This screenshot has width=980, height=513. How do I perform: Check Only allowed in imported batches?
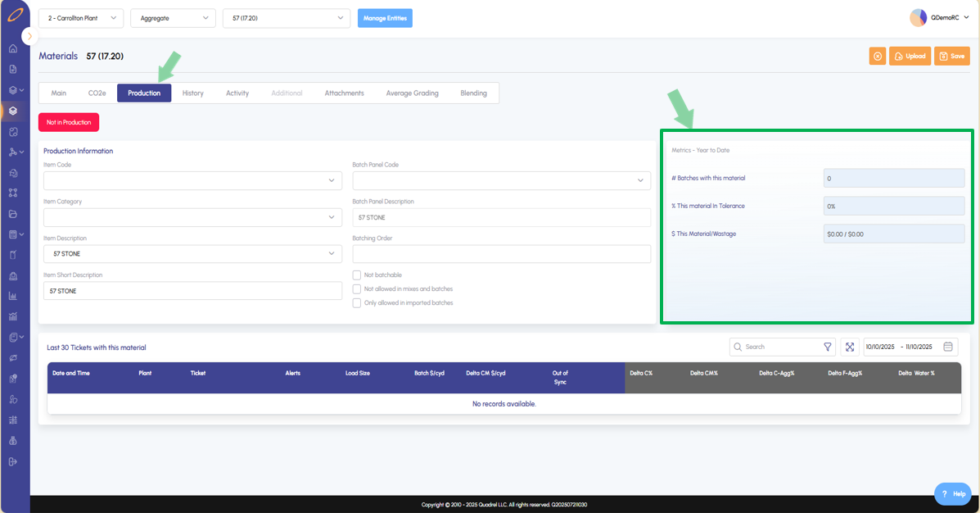[x=357, y=302]
